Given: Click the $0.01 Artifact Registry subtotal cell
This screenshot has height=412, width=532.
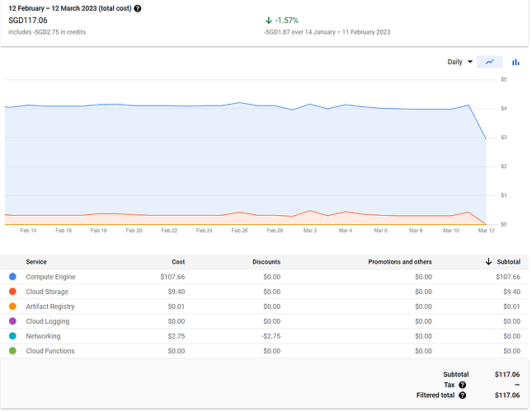Looking at the screenshot, I should (x=511, y=307).
